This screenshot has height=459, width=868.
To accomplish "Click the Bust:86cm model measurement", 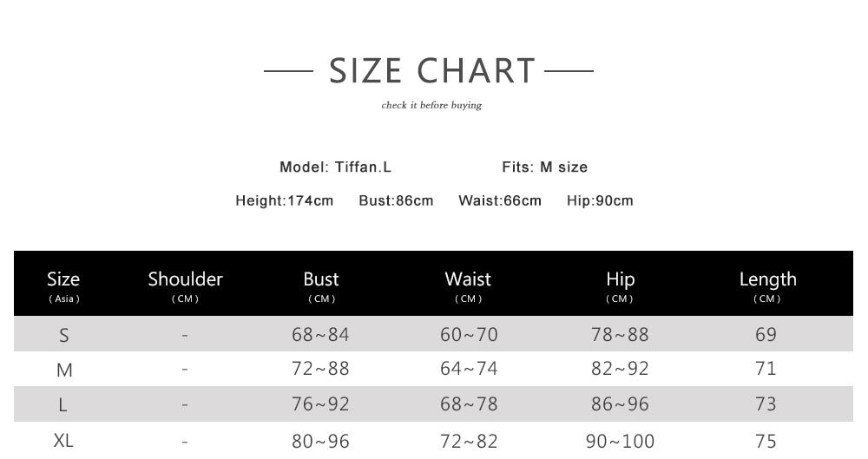I will click(396, 200).
